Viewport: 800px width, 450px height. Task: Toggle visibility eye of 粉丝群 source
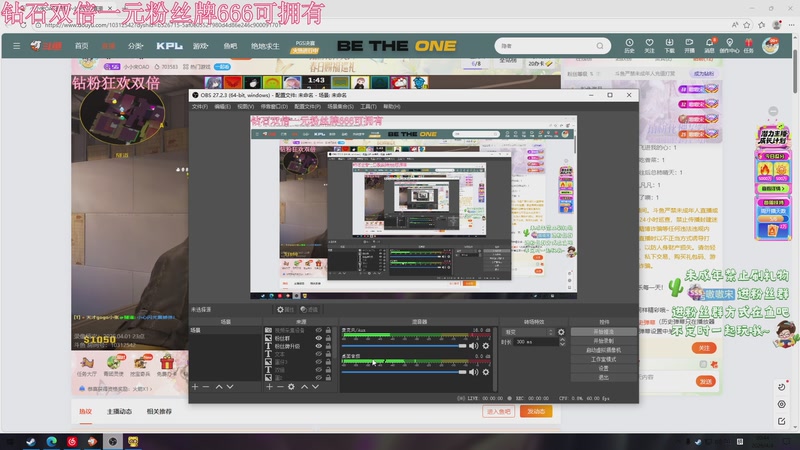click(x=319, y=338)
